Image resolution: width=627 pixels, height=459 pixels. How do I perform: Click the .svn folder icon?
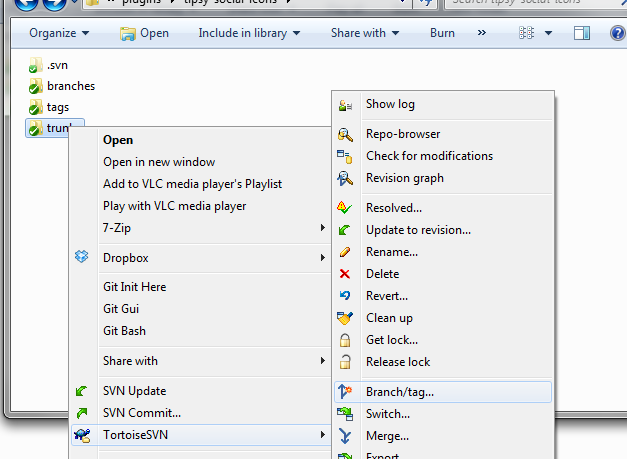click(35, 65)
